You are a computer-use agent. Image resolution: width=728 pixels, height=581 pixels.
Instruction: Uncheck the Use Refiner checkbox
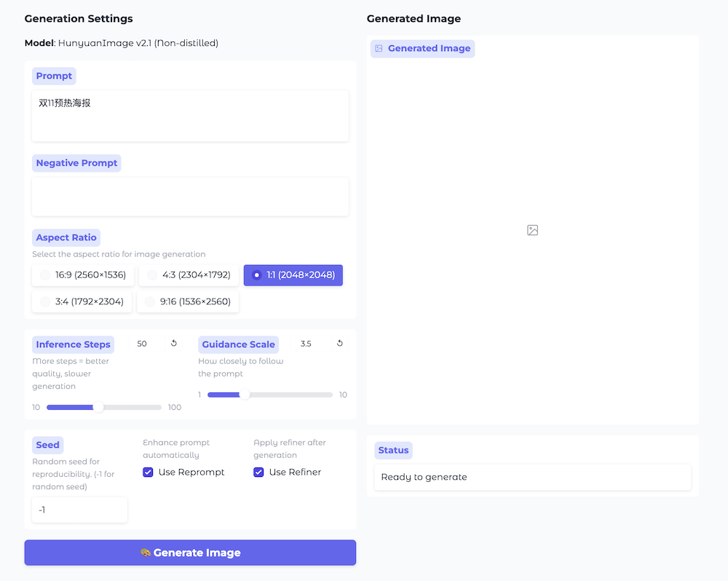pos(258,473)
